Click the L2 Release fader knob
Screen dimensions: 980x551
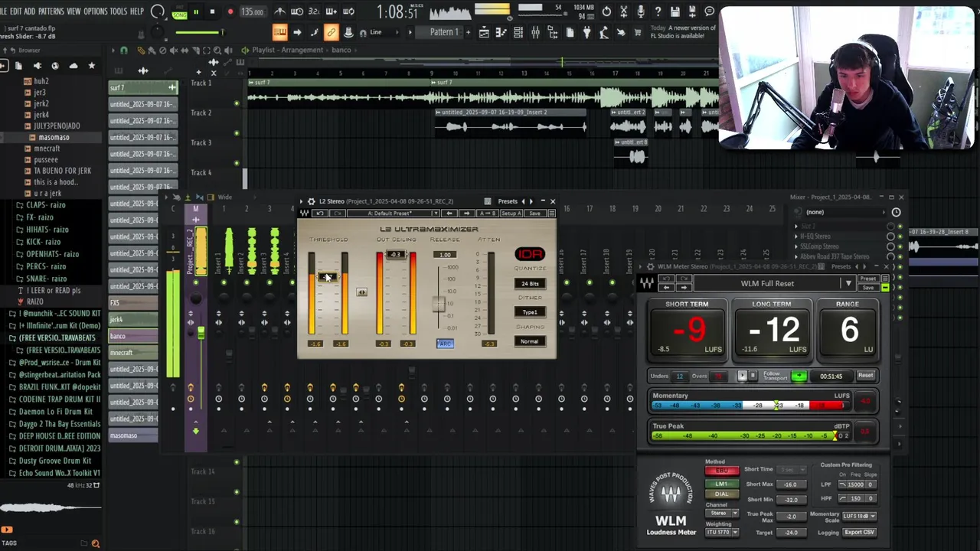[x=439, y=304]
